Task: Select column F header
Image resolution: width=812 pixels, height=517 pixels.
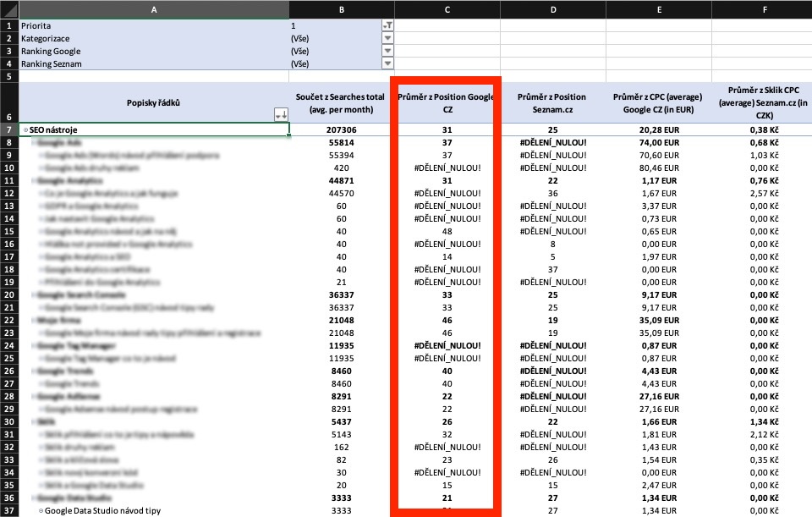Action: [x=762, y=9]
